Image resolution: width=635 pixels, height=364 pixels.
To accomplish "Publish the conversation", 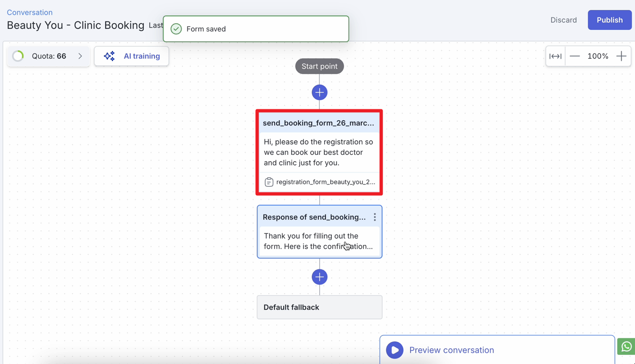I will tap(609, 20).
